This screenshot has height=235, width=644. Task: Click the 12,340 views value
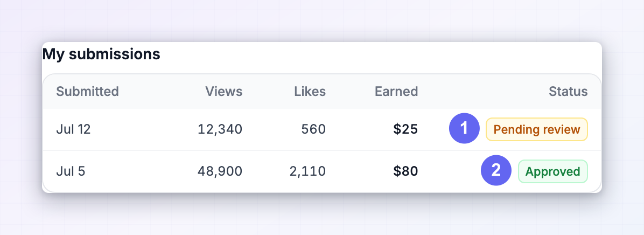coord(220,129)
